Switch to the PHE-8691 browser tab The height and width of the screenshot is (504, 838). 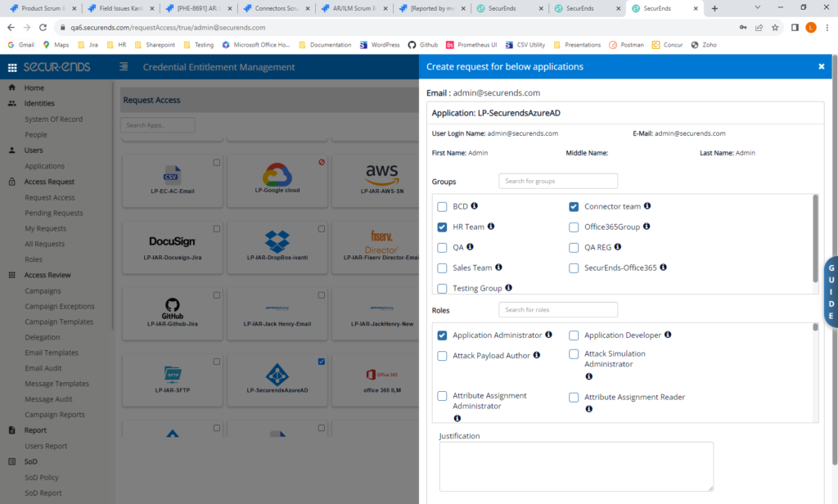pyautogui.click(x=198, y=8)
